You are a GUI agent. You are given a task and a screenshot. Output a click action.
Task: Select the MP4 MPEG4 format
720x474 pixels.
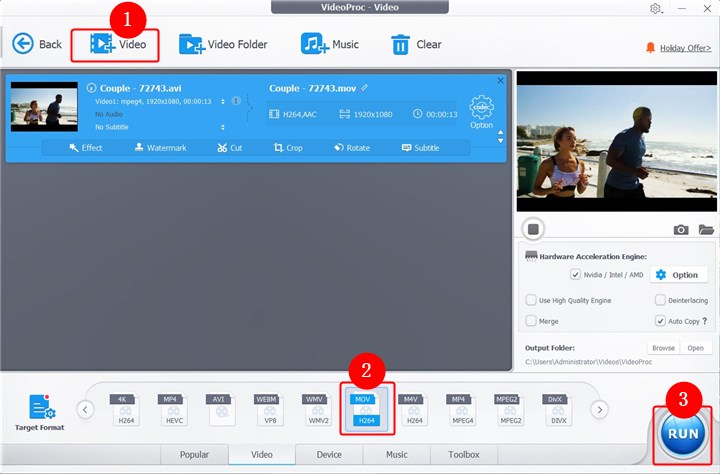[462, 409]
